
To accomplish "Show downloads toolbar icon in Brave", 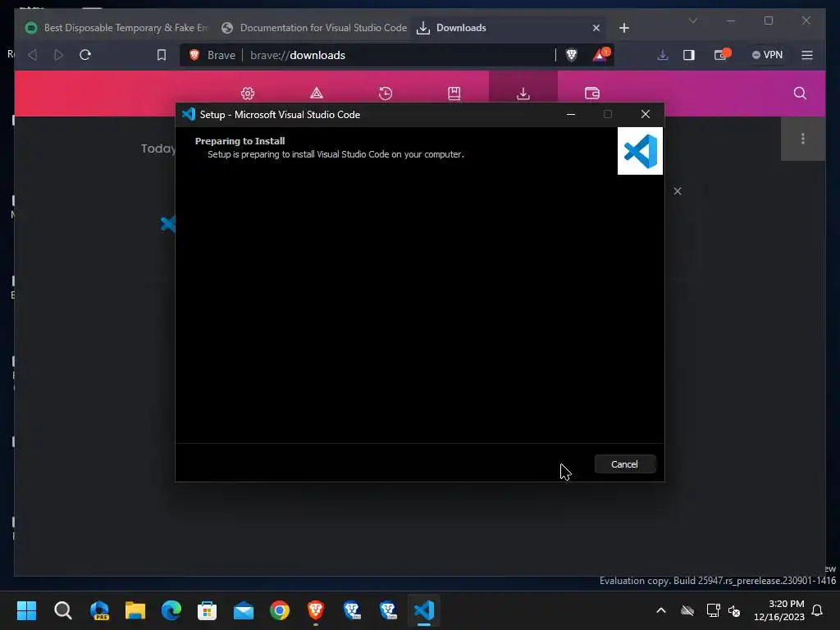I will pyautogui.click(x=663, y=55).
